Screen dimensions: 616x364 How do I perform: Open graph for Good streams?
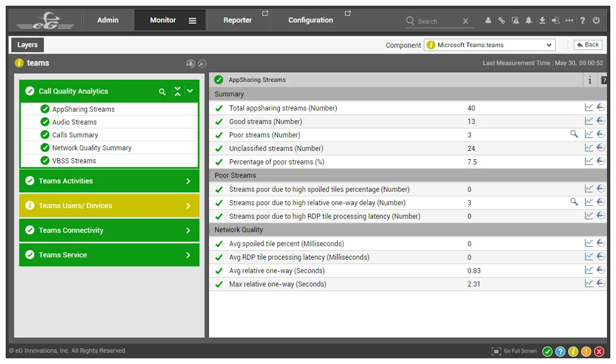589,121
